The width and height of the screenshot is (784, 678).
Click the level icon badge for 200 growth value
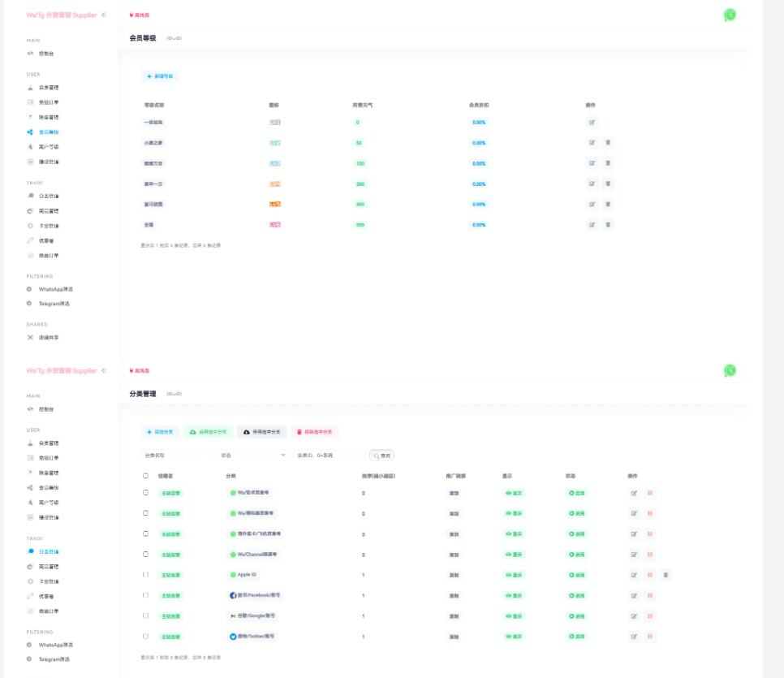275,184
